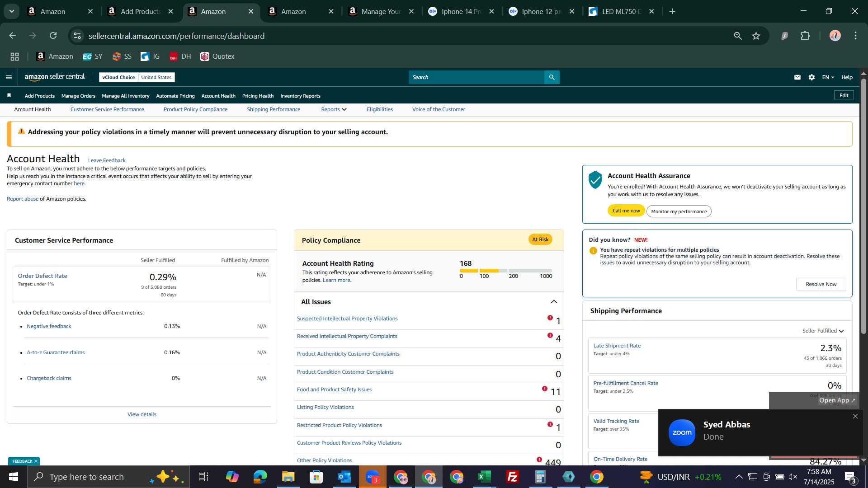The width and height of the screenshot is (868, 488).
Task: Open the vCloud Choice United States account switcher
Action: pyautogui.click(x=137, y=77)
